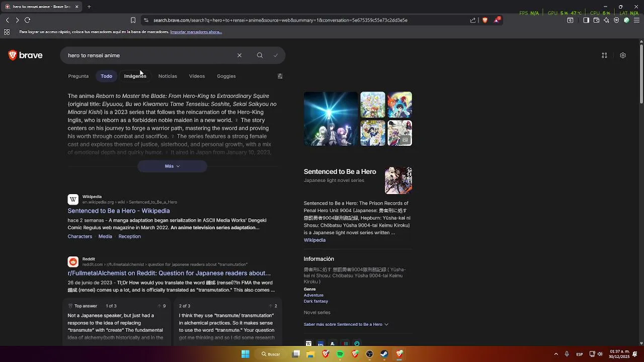Viewport: 644px width, 362px height.
Task: Show hidden system tray icons
Action: (556, 354)
